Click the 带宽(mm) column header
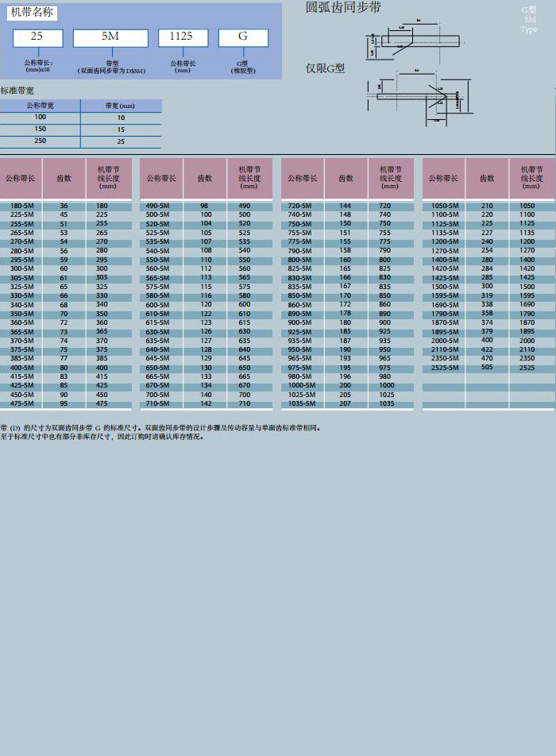The width and height of the screenshot is (556, 756). click(120, 106)
